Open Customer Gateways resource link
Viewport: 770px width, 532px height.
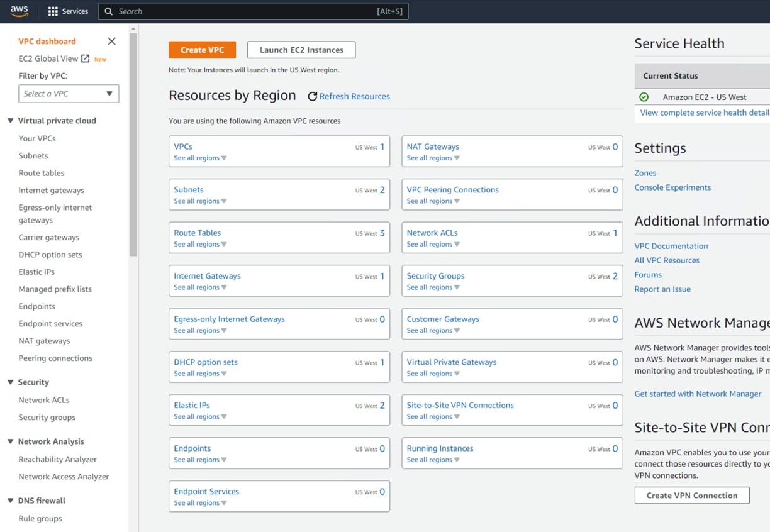(x=443, y=319)
